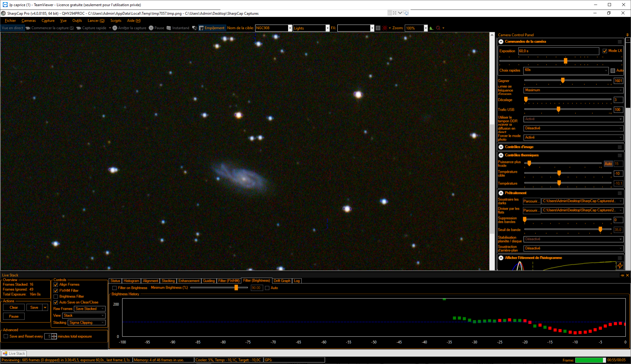This screenshot has height=364, width=631.
Task: Click the Commencer la capture camera icon
Action: pos(28,28)
